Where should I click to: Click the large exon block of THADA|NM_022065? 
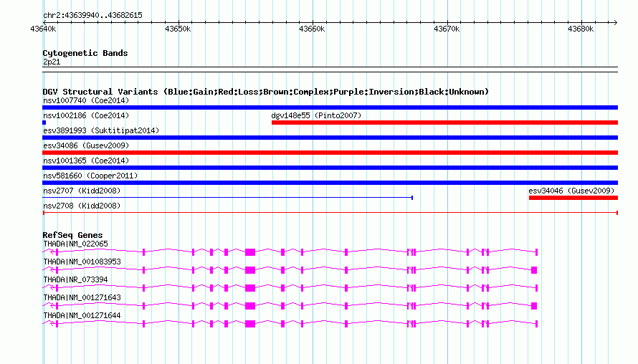250,252
